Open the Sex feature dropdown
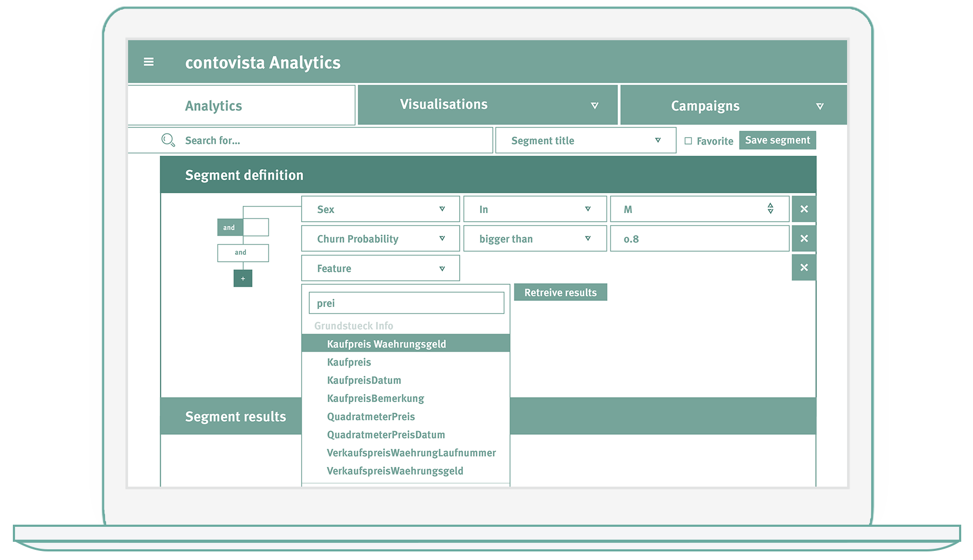 click(x=380, y=209)
